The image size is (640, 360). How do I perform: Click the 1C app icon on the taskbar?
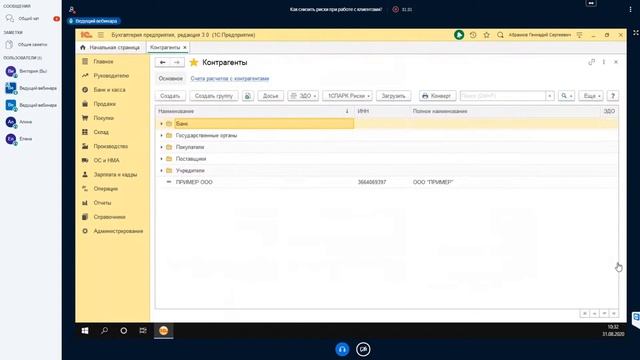[163, 331]
